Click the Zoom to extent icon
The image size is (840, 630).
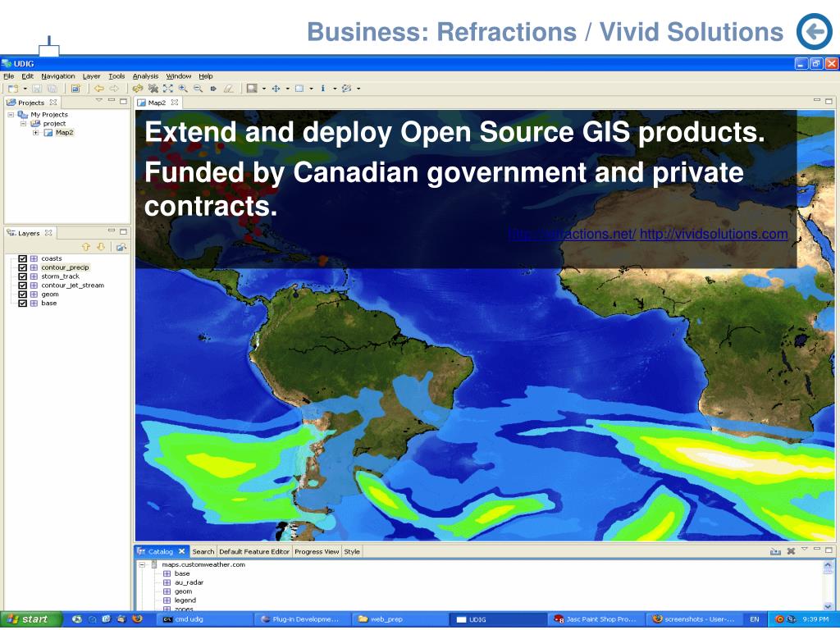[167, 89]
